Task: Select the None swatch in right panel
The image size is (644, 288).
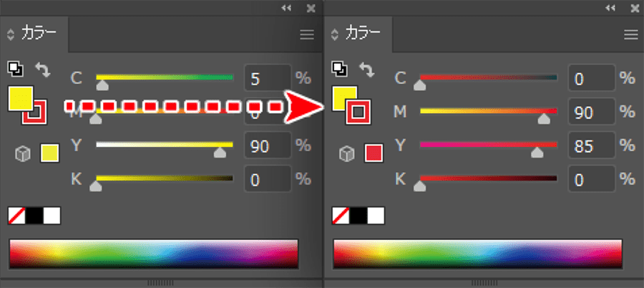Action: [341, 216]
